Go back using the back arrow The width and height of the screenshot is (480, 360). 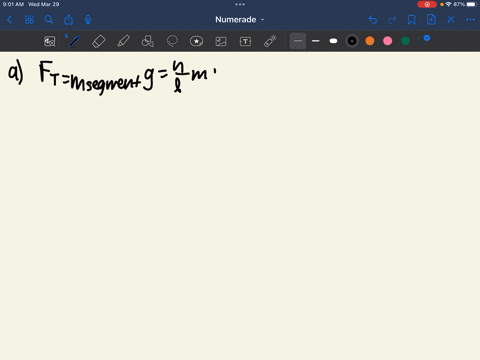pyautogui.click(x=10, y=20)
